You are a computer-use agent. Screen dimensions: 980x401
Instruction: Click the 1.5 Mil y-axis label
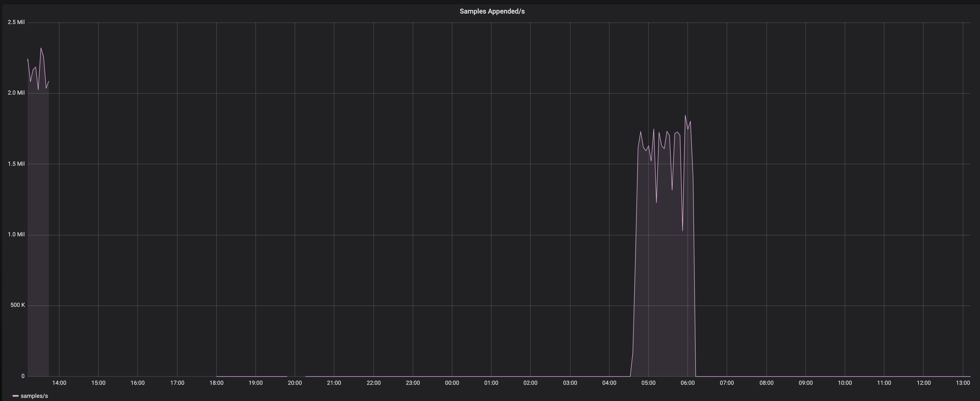pos(17,163)
